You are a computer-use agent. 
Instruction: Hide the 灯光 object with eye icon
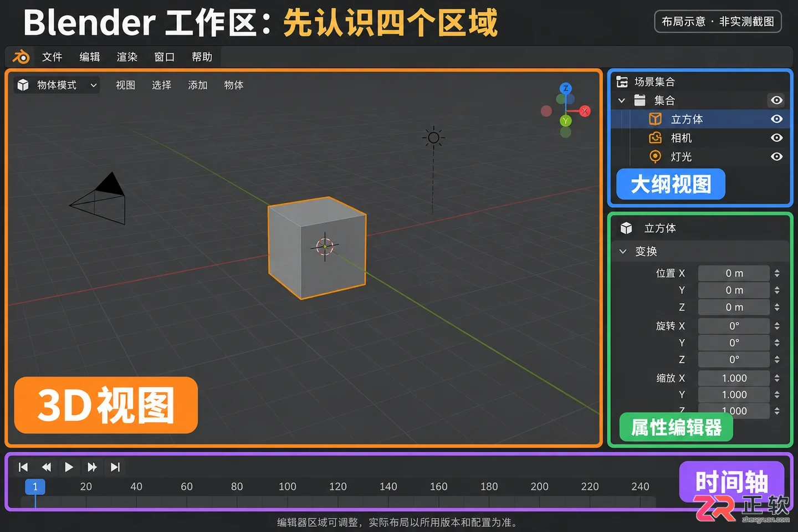[x=777, y=157]
